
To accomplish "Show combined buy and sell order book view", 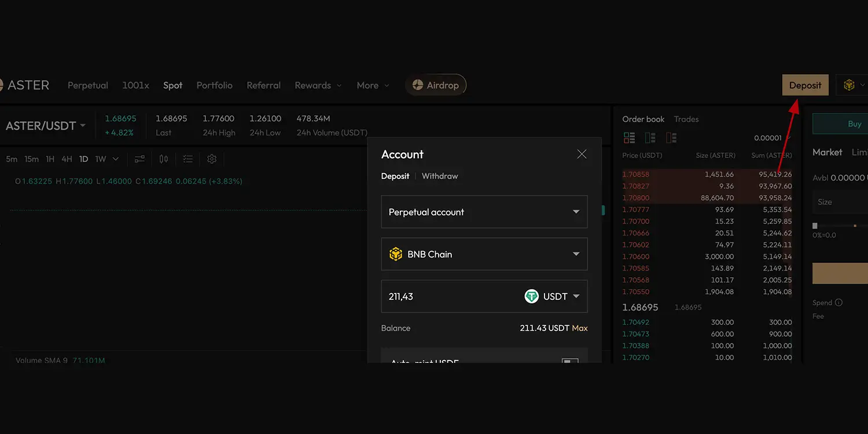I will 629,138.
